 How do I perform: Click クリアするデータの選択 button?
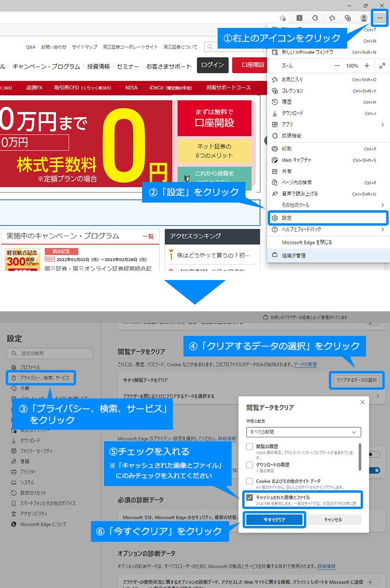(x=356, y=380)
